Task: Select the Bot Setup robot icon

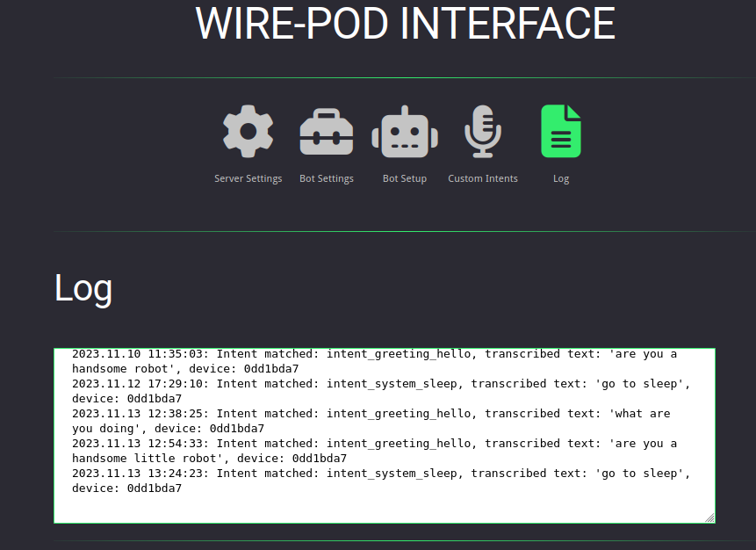Action: click(404, 132)
